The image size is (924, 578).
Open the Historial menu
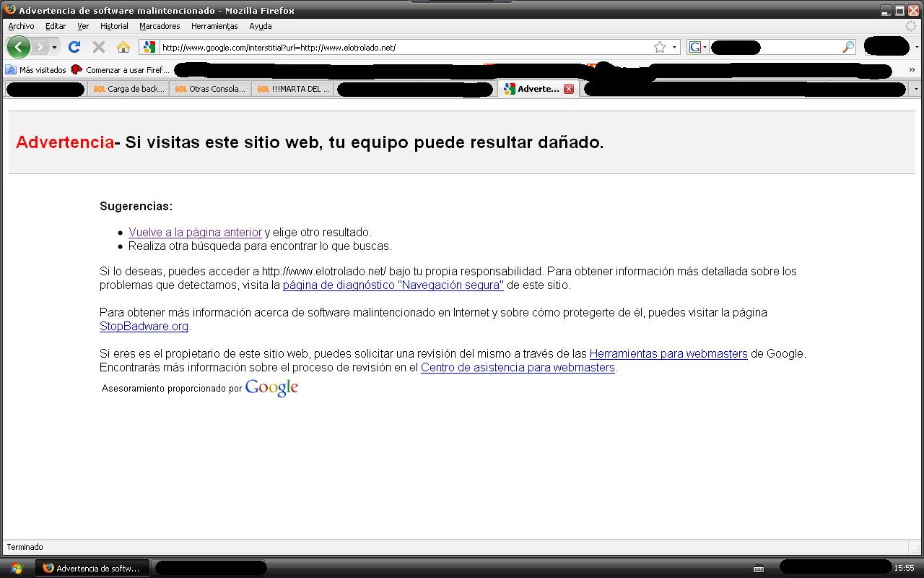[114, 26]
